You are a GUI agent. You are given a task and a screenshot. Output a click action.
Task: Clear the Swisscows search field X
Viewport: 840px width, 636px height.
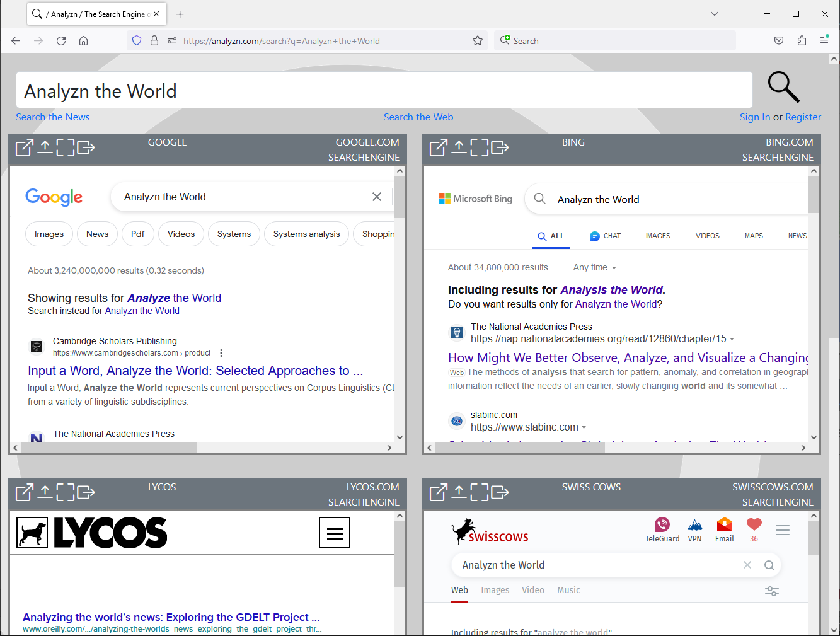(747, 565)
